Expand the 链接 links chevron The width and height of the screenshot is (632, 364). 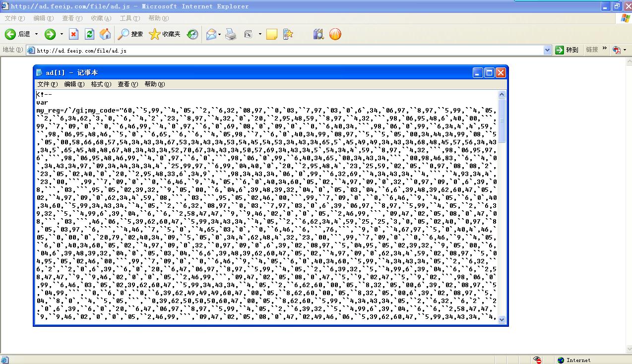(x=605, y=49)
